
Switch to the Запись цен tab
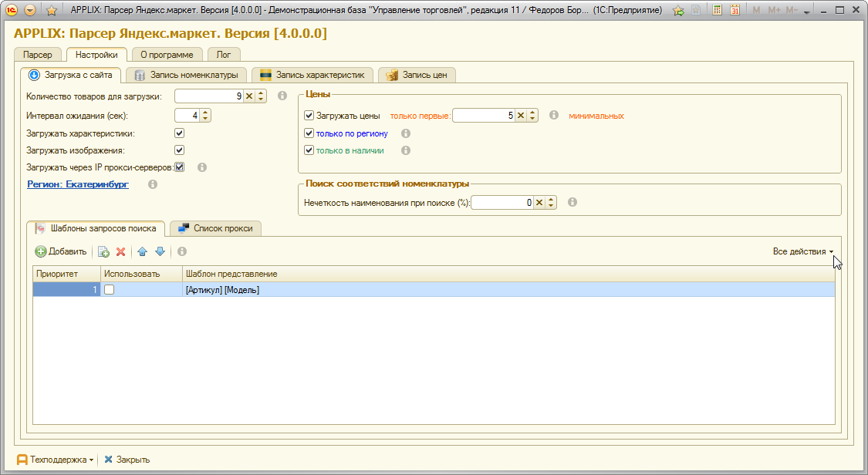pos(417,75)
